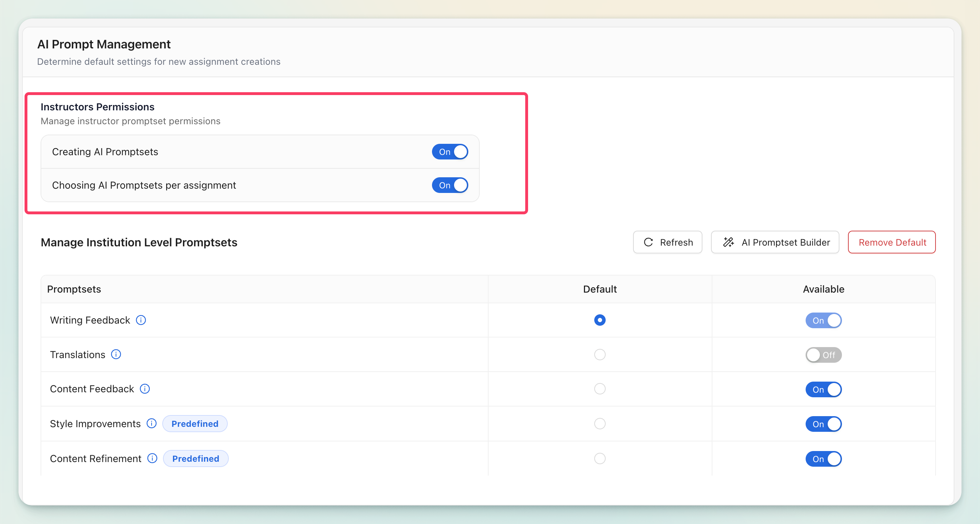Click info icon next to Writing Feedback
Viewport: 980px width, 524px height.
coord(141,320)
